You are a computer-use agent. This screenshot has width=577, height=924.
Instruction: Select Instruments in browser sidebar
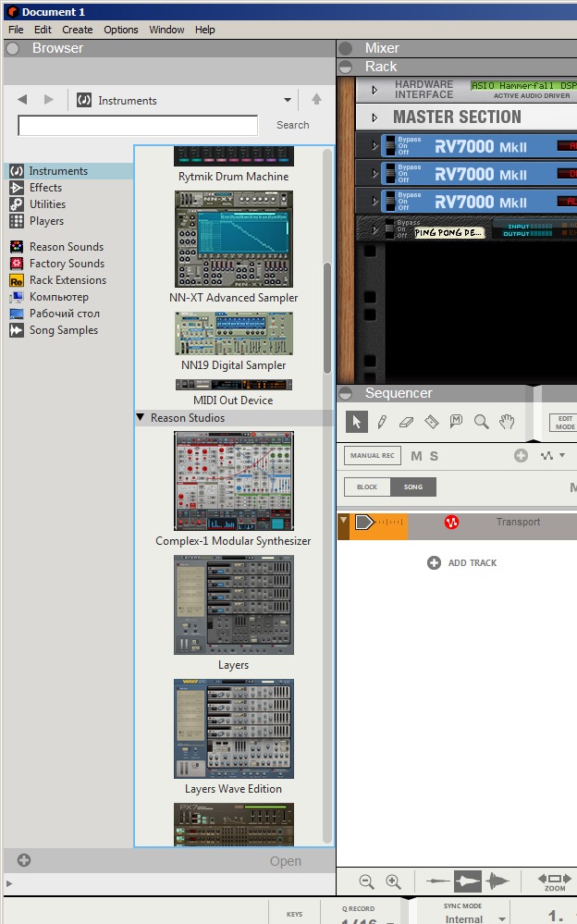(69, 171)
